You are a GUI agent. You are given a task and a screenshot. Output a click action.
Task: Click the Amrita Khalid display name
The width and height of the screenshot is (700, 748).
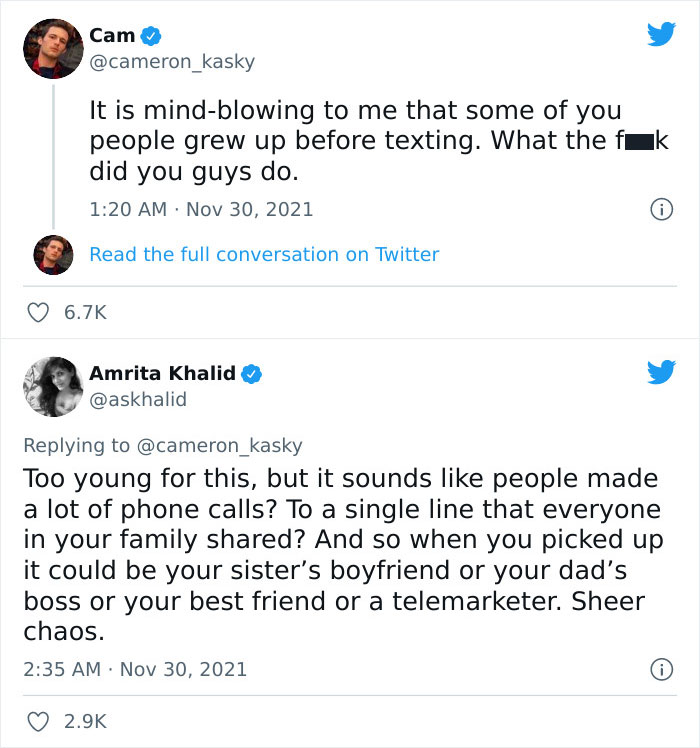coord(162,373)
